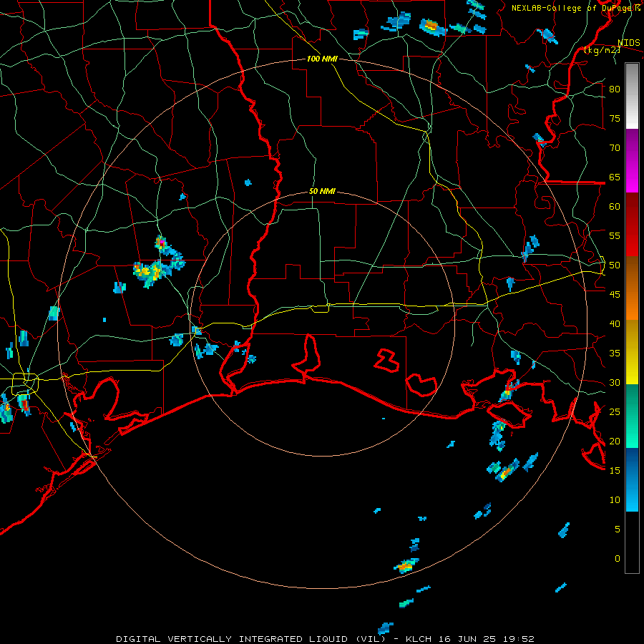This screenshot has height=644, width=644.
Task: Pick the green band of color bar
Action: click(x=632, y=416)
